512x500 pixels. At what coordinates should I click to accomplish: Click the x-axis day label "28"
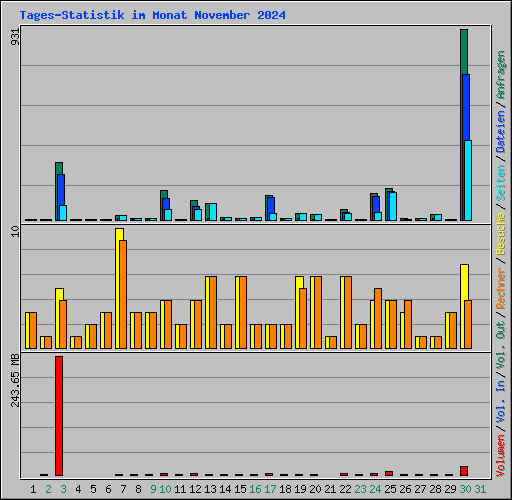tap(435, 489)
